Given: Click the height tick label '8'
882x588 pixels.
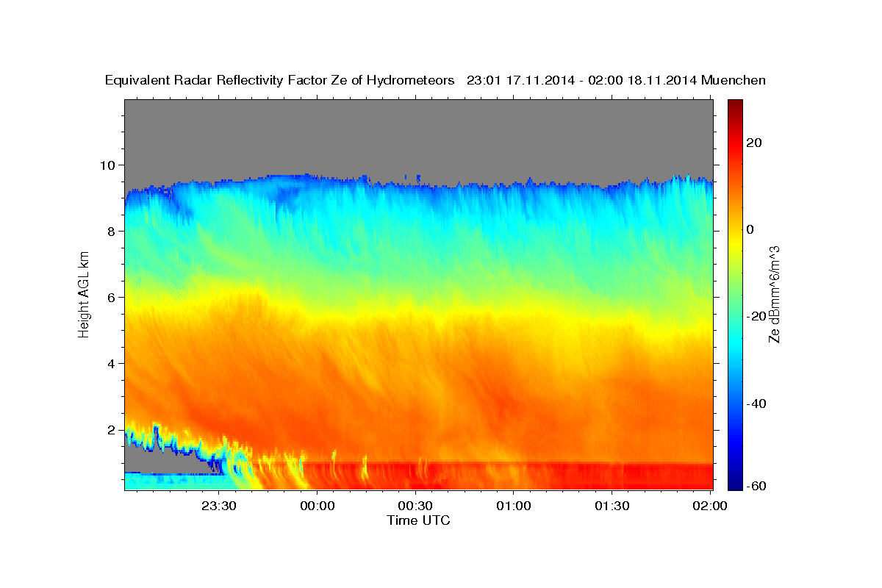Looking at the screenshot, I should 112,231.
